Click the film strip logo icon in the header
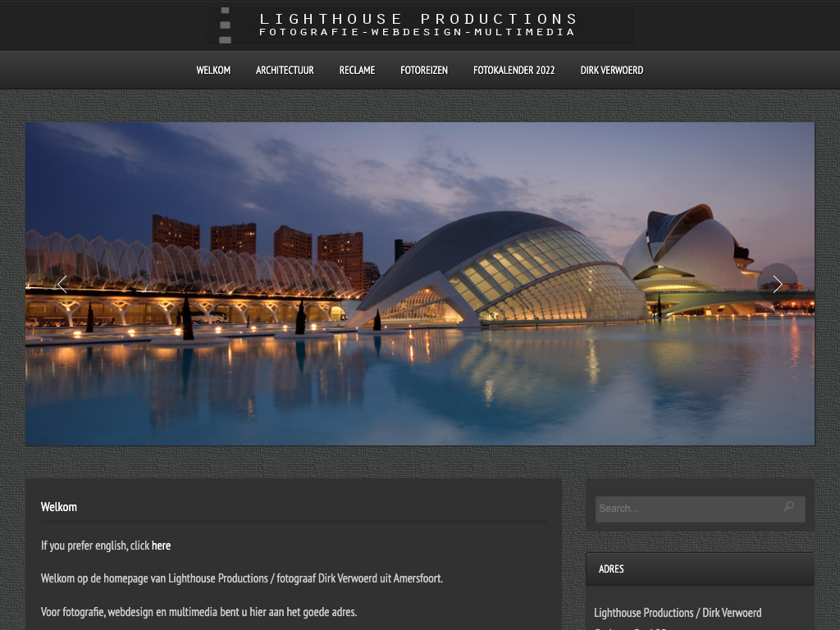This screenshot has height=630, width=840. pos(225,25)
